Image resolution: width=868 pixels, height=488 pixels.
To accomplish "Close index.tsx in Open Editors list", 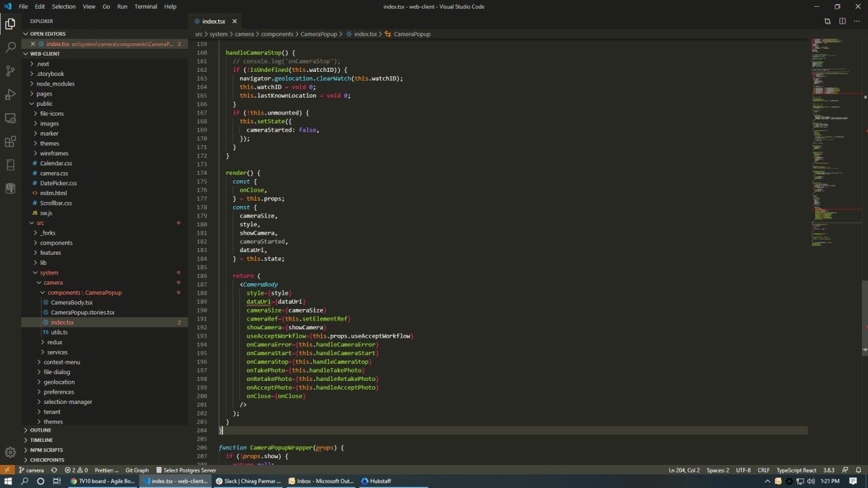I will tap(33, 44).
